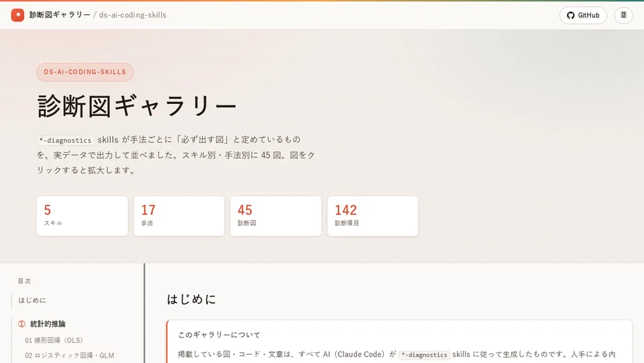Open the GitHub repository button
This screenshot has width=644, height=363.
583,15
